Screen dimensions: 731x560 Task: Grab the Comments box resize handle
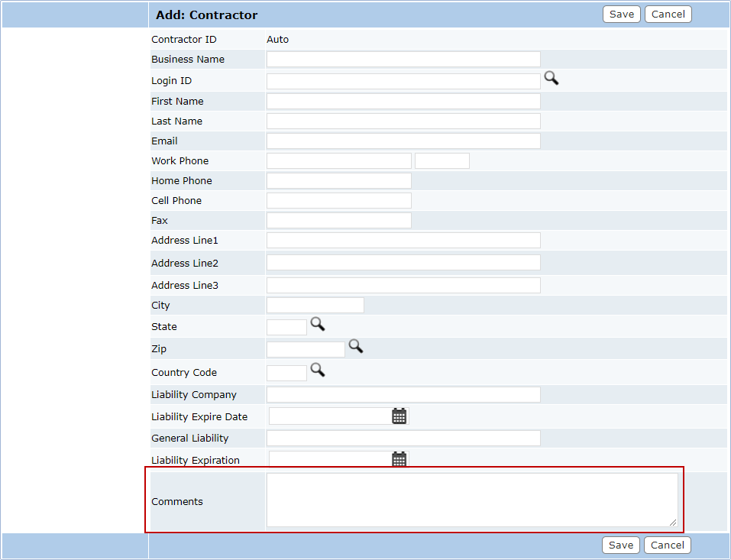point(673,523)
